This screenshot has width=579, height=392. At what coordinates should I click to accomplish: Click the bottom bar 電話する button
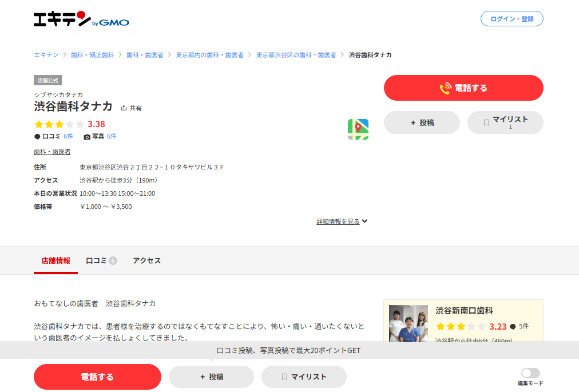click(x=97, y=377)
